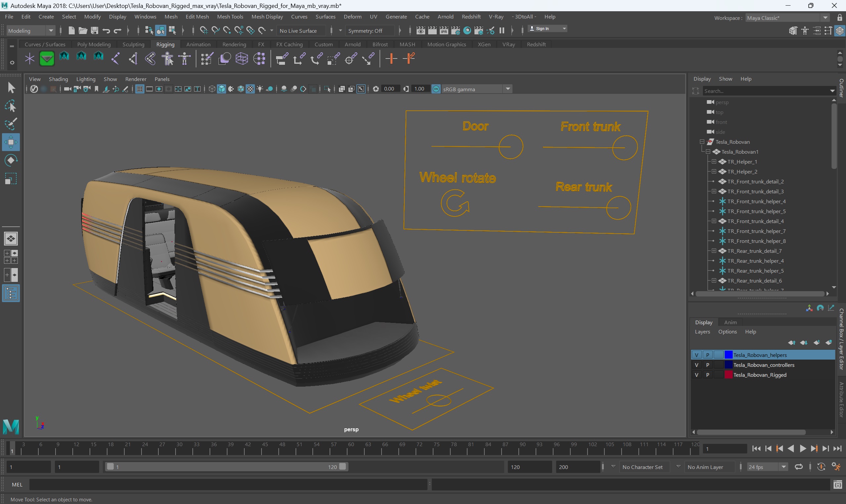Click the Create joints shelf icon
The height and width of the screenshot is (504, 846).
point(116,58)
